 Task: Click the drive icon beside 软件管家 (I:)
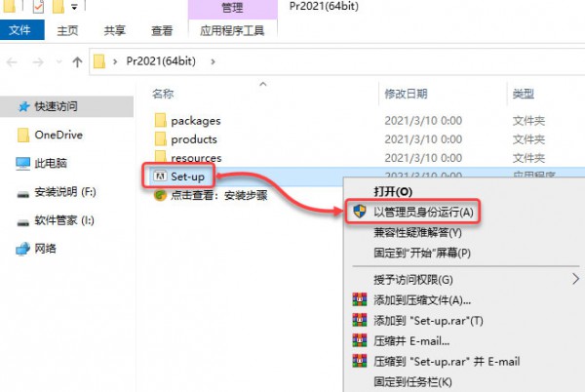(x=23, y=222)
